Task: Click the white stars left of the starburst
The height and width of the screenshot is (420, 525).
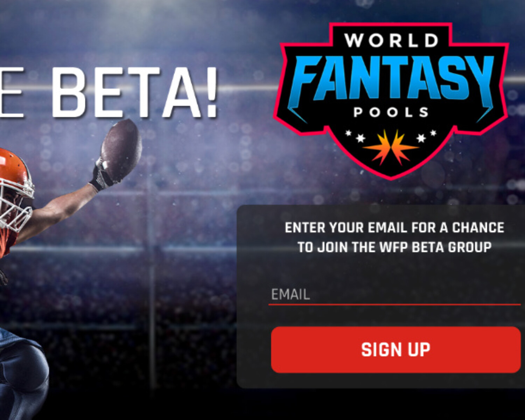Action: [355, 136]
